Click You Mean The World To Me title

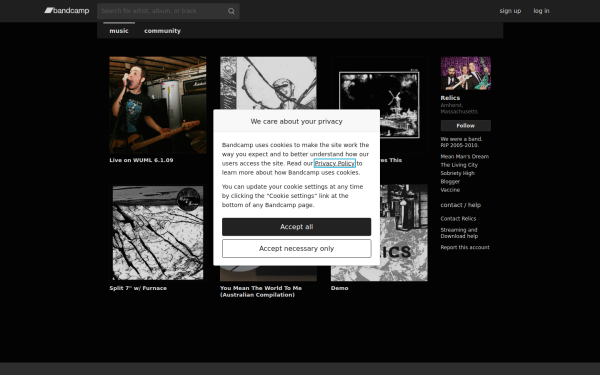coord(261,291)
